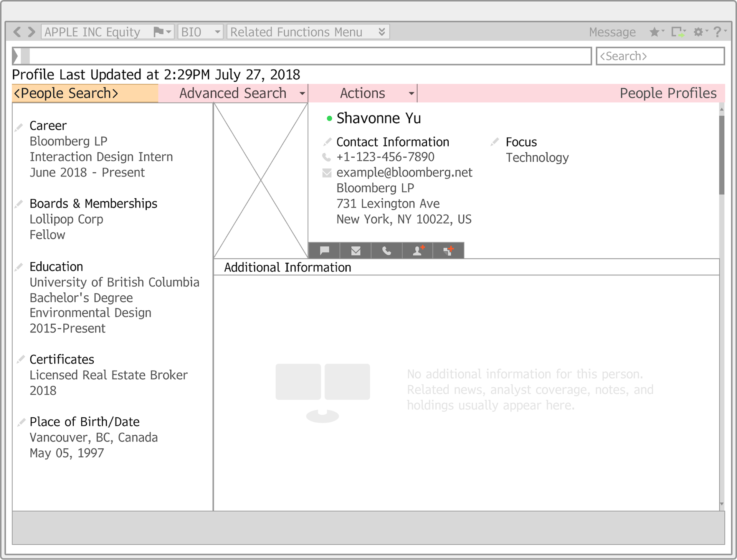Viewport: 737px width, 560px height.
Task: Click the export window icon with green arrow
Action: (x=678, y=32)
